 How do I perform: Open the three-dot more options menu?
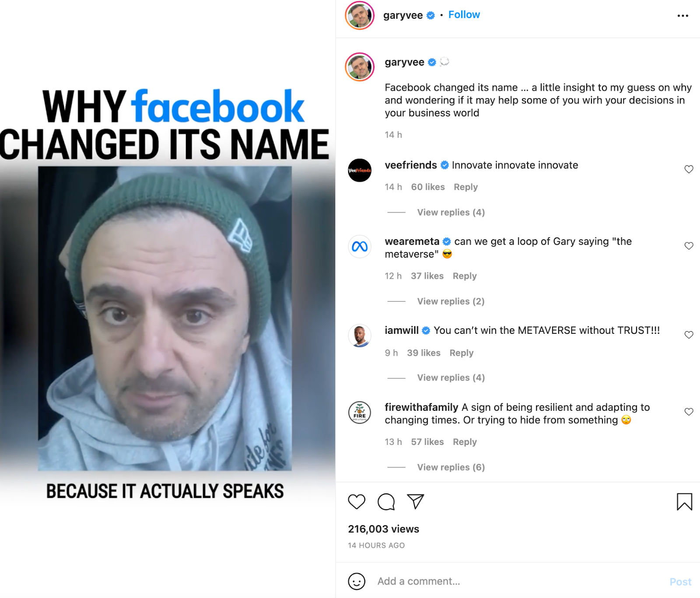pyautogui.click(x=682, y=16)
